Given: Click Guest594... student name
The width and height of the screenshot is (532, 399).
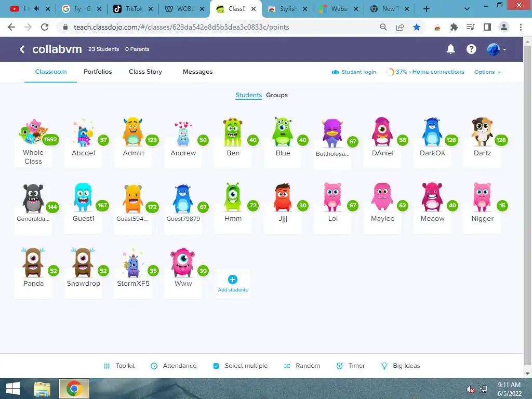Looking at the screenshot, I should pyautogui.click(x=132, y=219).
